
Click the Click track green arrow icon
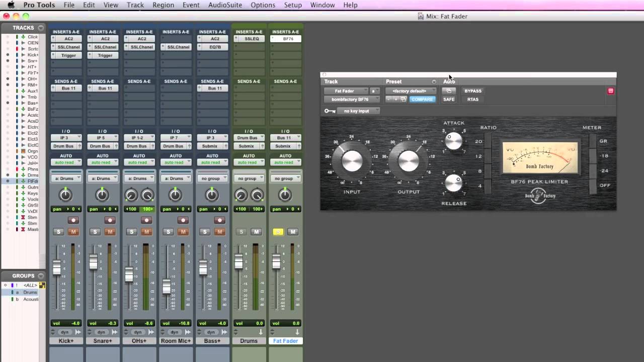pyautogui.click(x=23, y=37)
